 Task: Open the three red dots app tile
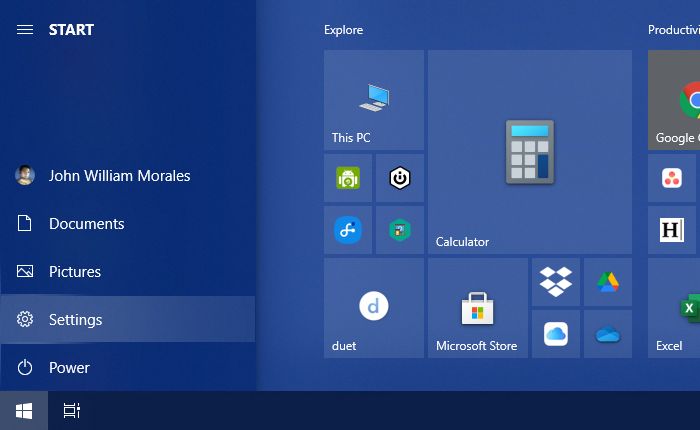coord(672,178)
